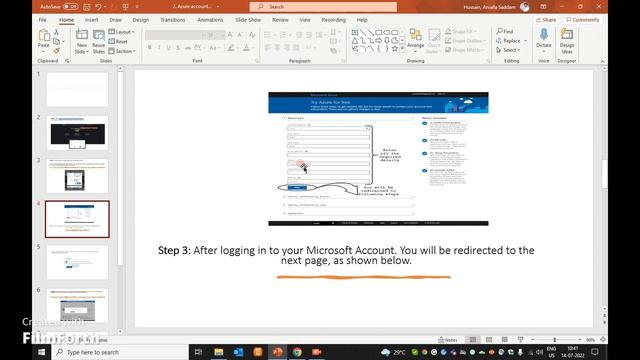This screenshot has width=640, height=360.
Task: Select the Text Box shape
Action: [355, 32]
